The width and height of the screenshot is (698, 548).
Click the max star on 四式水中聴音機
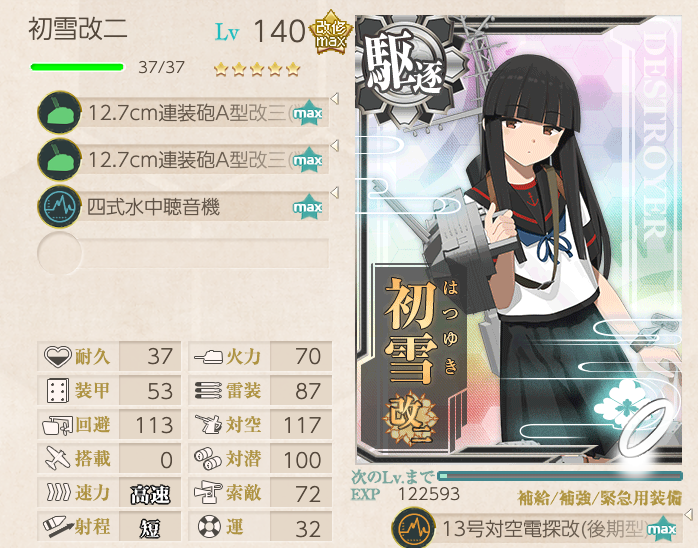(308, 207)
